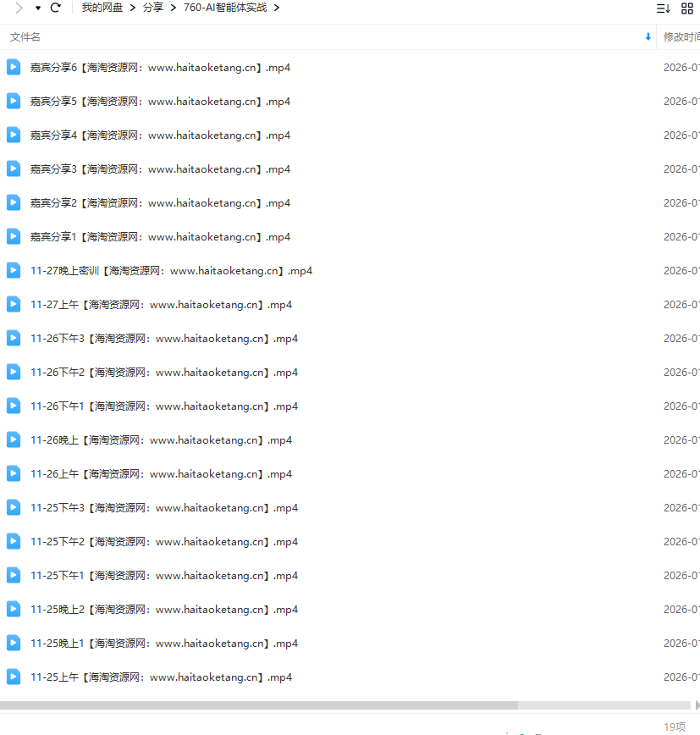
Task: Navigate to 分享 breadcrumb folder
Action: coord(153,8)
